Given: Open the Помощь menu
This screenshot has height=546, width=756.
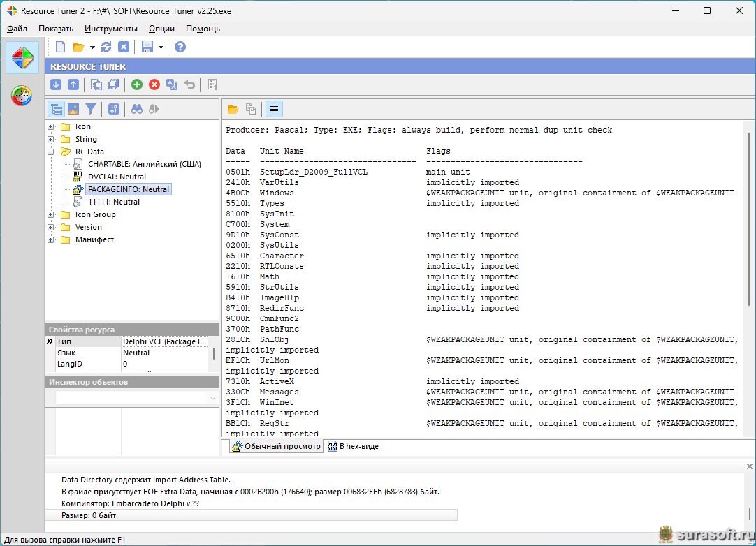Looking at the screenshot, I should tap(203, 29).
